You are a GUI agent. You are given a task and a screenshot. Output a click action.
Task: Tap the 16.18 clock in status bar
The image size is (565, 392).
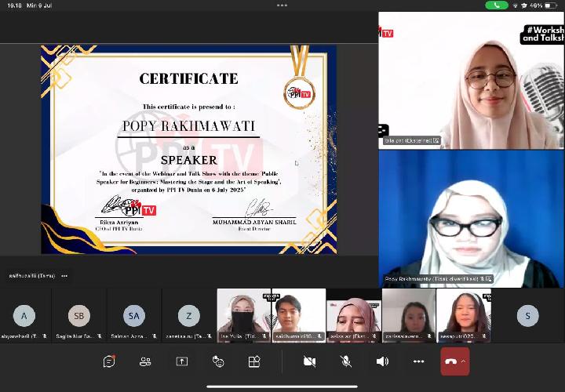pyautogui.click(x=14, y=5)
